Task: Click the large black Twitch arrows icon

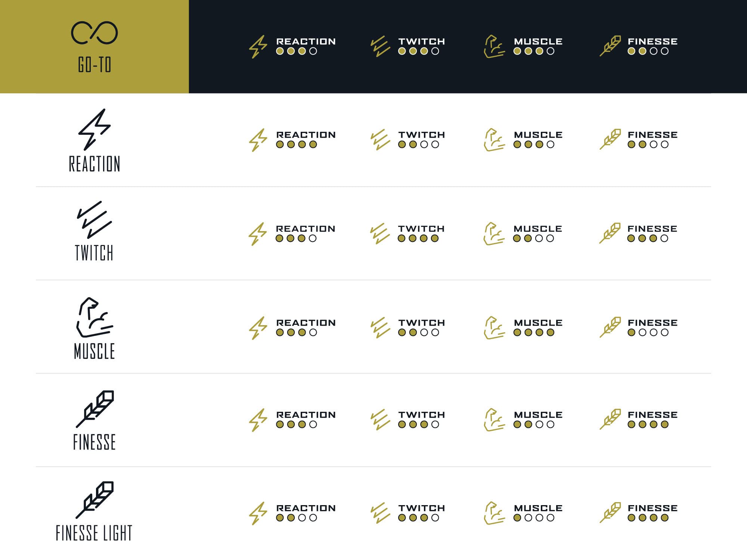Action: (x=94, y=220)
